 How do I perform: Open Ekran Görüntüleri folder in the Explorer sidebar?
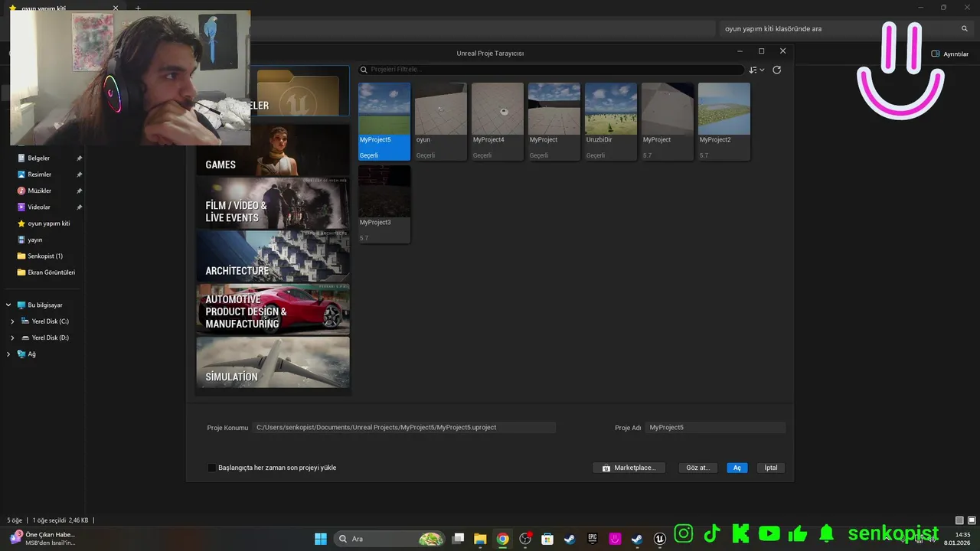[51, 272]
